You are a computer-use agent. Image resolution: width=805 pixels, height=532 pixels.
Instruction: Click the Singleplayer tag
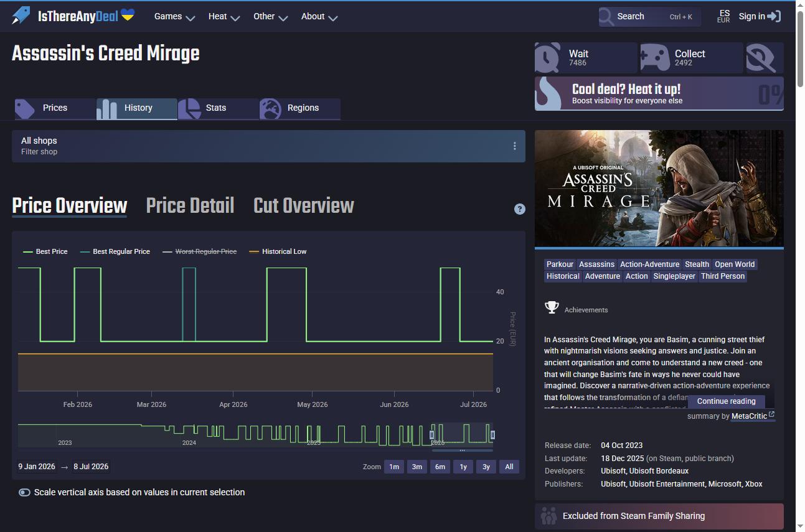coord(674,276)
